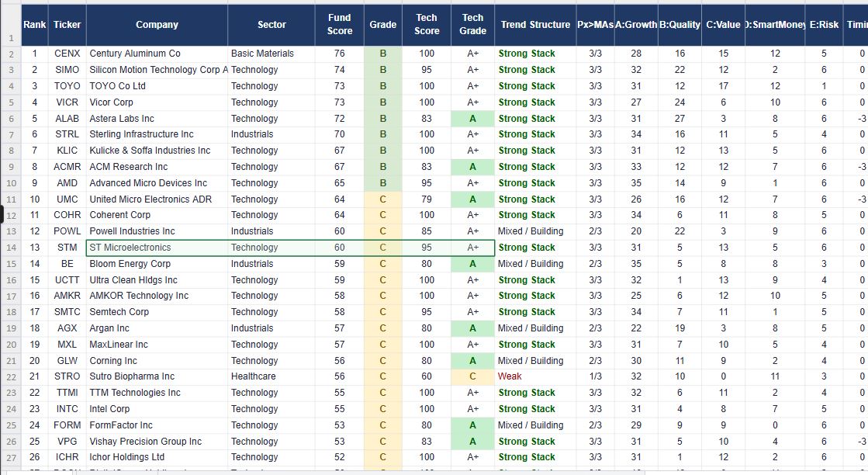Select the Rank column header cell
The width and height of the screenshot is (868, 475).
click(x=35, y=25)
